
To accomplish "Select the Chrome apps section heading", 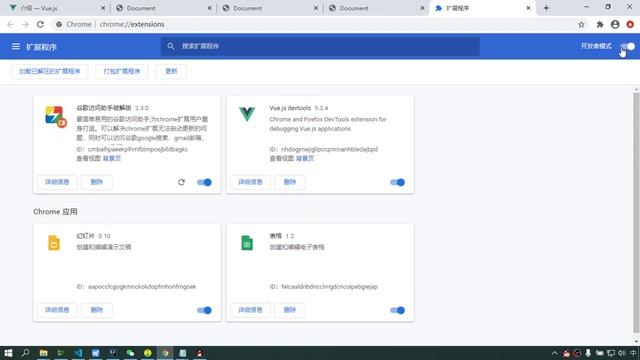I will point(55,212).
